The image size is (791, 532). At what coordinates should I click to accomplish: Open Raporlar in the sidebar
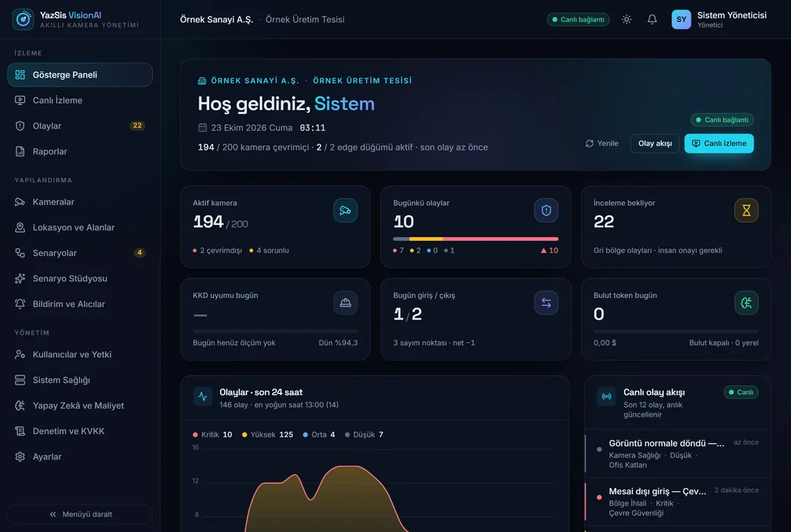[80, 151]
